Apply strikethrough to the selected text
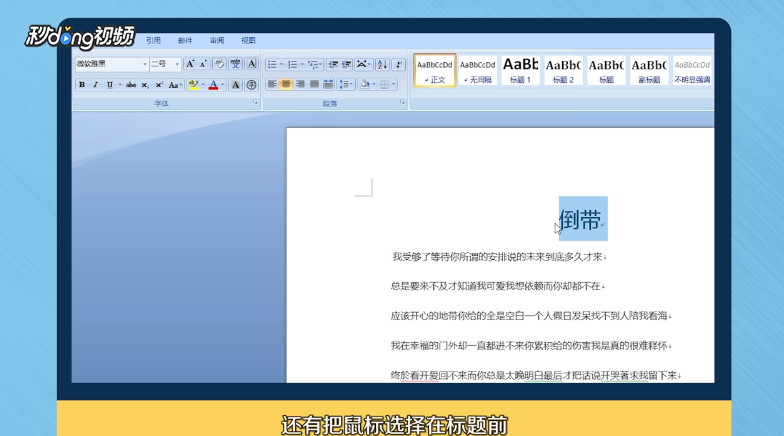This screenshot has width=784, height=436. pos(131,85)
